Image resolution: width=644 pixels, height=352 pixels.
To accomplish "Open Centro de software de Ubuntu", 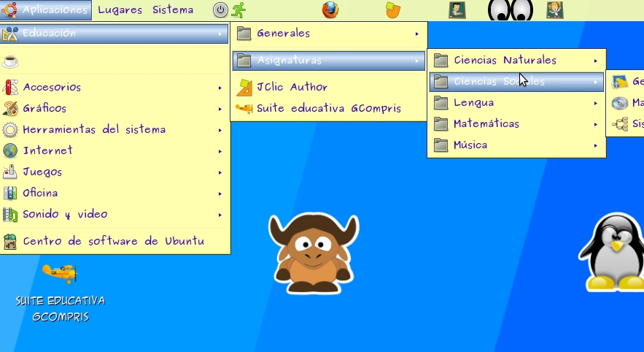I will (x=113, y=241).
